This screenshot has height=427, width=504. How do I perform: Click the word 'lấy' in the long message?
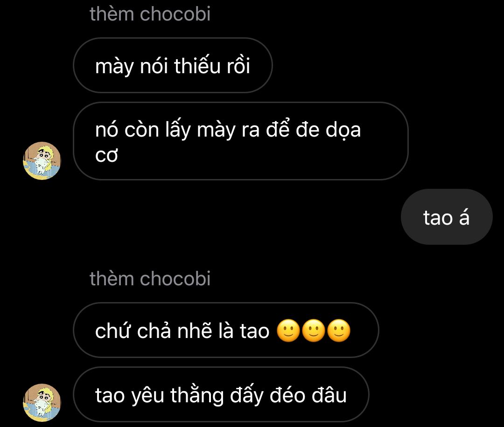pyautogui.click(x=178, y=130)
